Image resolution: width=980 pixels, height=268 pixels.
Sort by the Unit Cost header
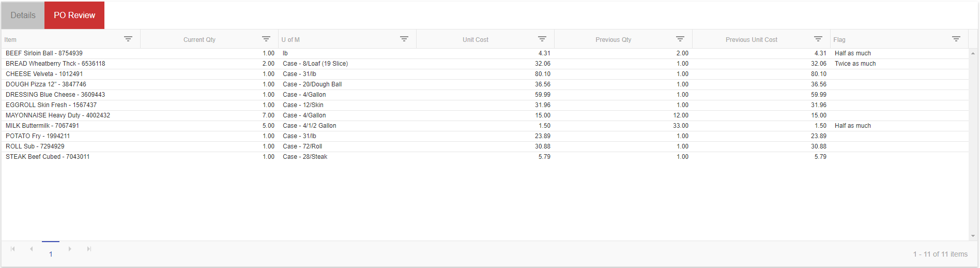(476, 40)
